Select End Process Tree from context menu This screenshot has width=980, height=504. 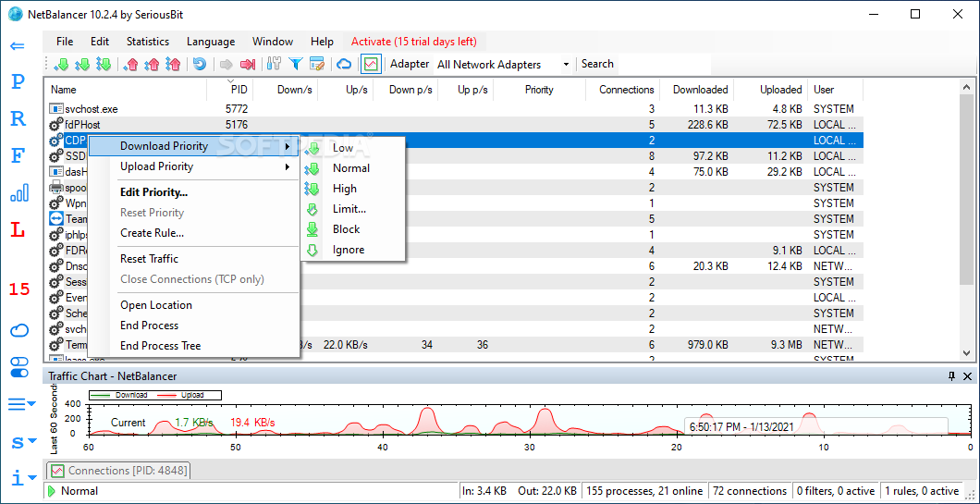pyautogui.click(x=194, y=346)
